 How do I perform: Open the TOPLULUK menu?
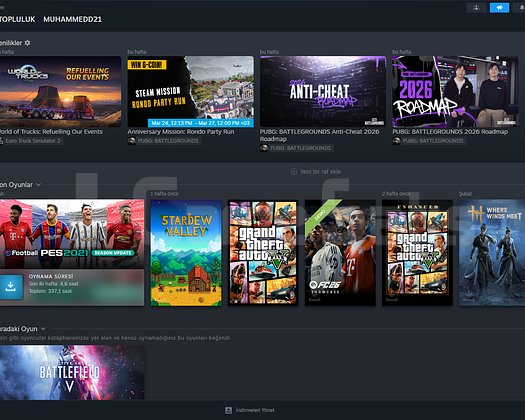click(17, 19)
